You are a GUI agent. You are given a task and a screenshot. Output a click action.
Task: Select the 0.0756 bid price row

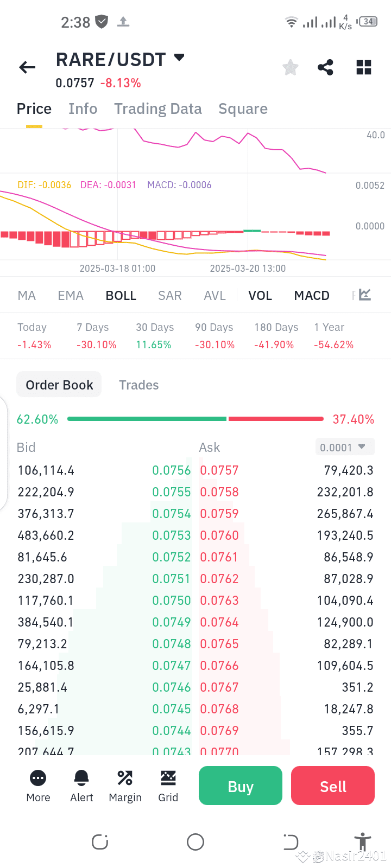click(104, 470)
